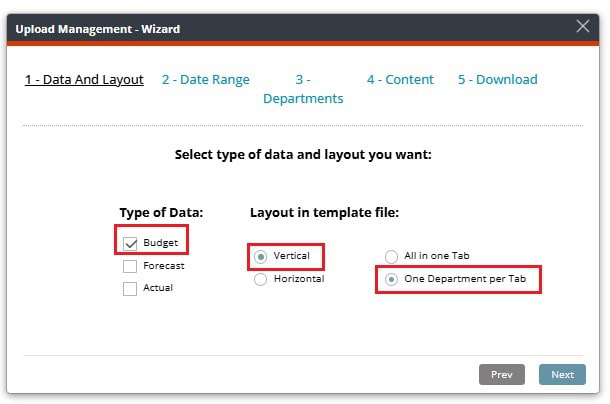Screen dimensions: 610x404
Task: Click the Prev button
Action: (x=502, y=374)
